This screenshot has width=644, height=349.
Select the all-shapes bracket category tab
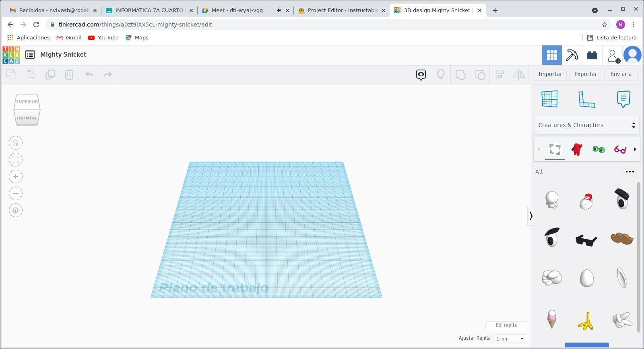pyautogui.click(x=555, y=150)
